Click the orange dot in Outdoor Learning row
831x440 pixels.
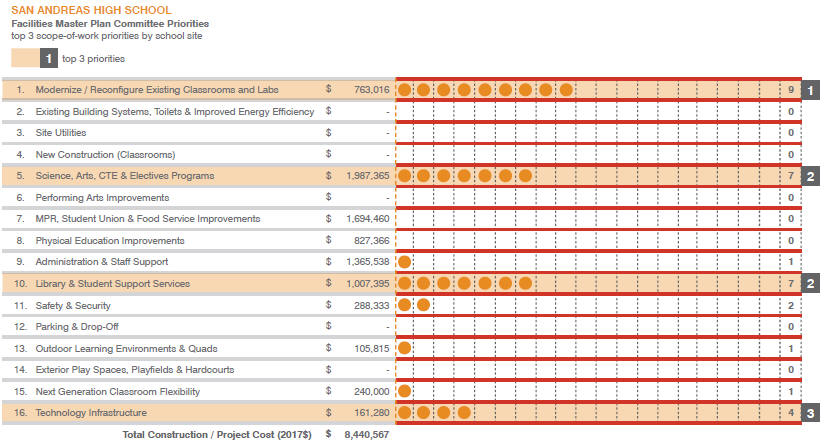click(404, 348)
